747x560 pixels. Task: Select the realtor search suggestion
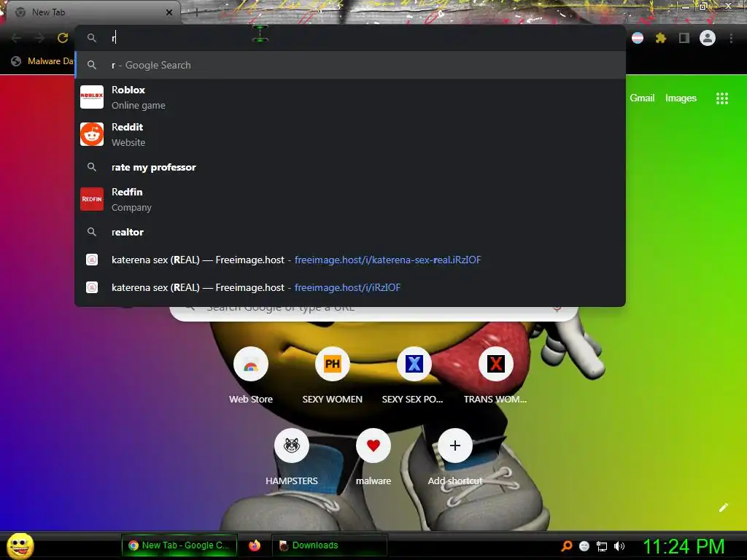pyautogui.click(x=350, y=232)
